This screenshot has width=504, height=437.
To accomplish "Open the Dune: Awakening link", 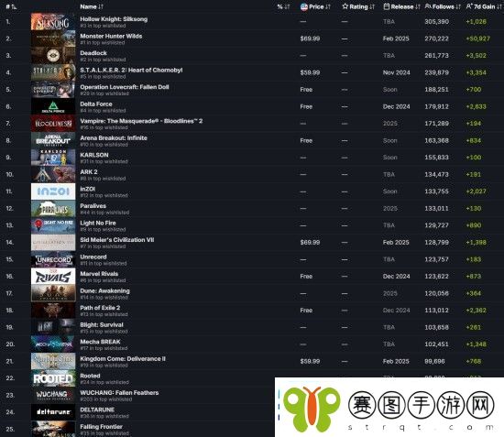I will [x=104, y=290].
